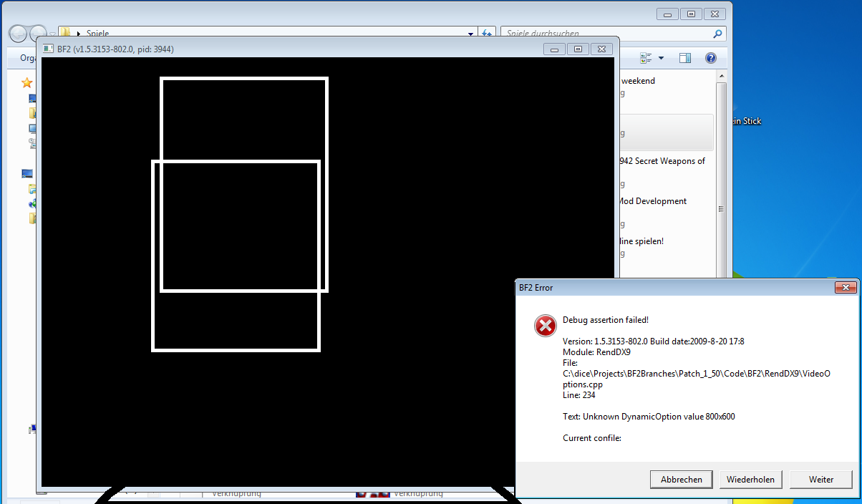The height and width of the screenshot is (504, 862).
Task: Select the 'Mod Development' item in Explorer
Action: point(652,201)
